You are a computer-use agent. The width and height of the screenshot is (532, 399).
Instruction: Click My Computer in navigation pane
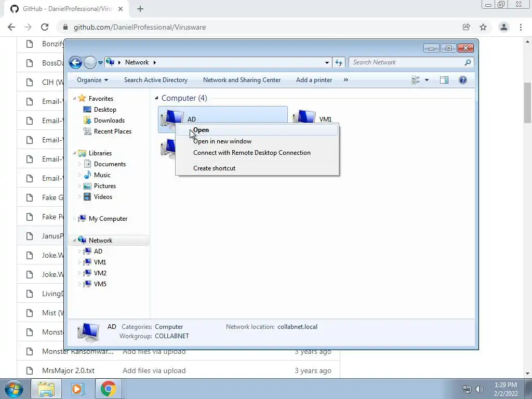point(108,219)
